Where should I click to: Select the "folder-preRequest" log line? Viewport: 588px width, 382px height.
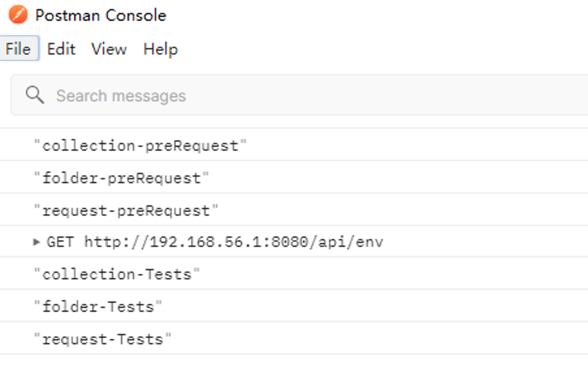click(294, 177)
